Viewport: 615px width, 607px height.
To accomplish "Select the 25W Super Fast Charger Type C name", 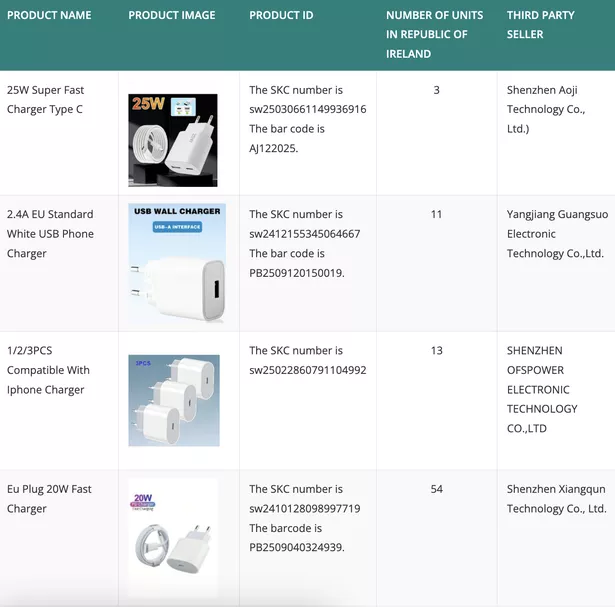I will [45, 100].
